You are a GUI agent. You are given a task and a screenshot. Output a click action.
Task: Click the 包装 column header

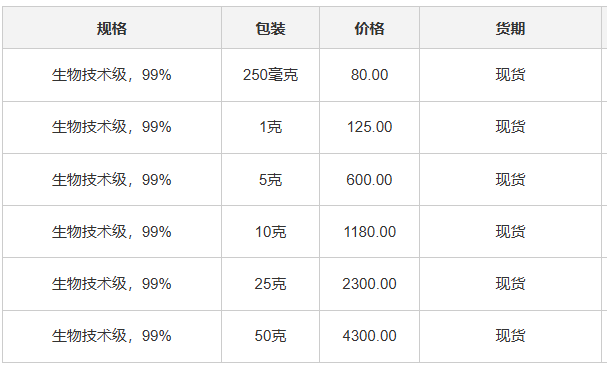click(270, 28)
